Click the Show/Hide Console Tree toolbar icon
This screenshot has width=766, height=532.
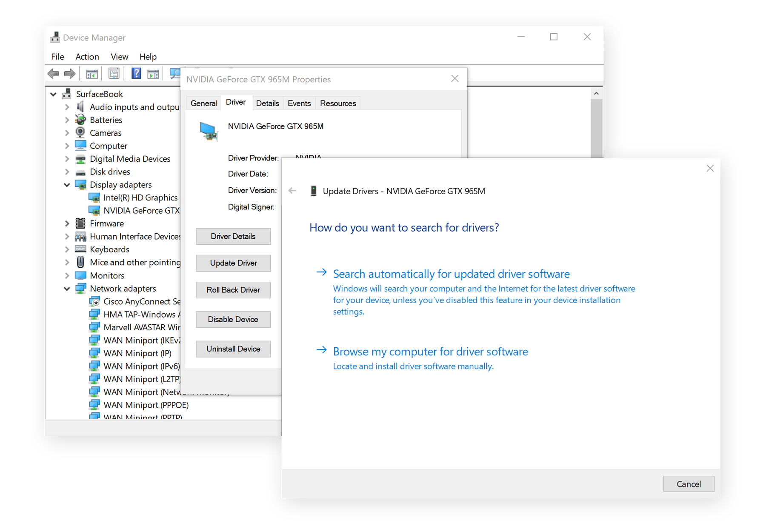pos(92,74)
